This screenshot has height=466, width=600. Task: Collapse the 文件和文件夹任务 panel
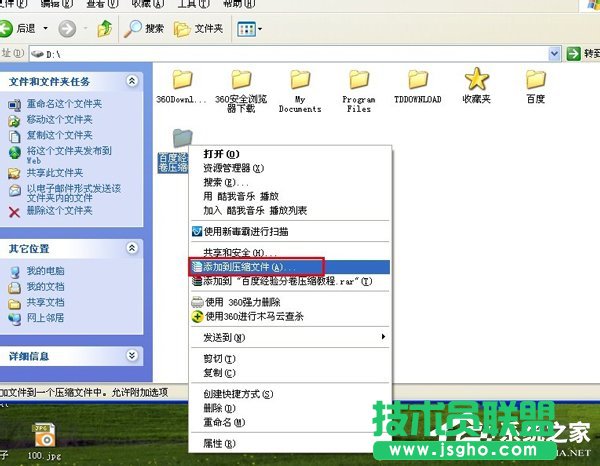pos(132,80)
